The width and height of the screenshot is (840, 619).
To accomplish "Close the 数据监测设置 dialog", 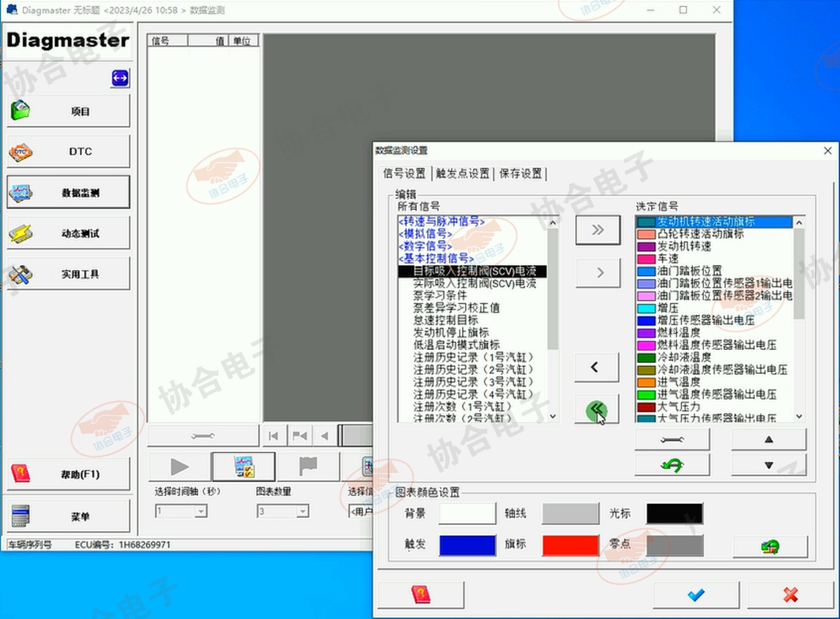I will (827, 150).
